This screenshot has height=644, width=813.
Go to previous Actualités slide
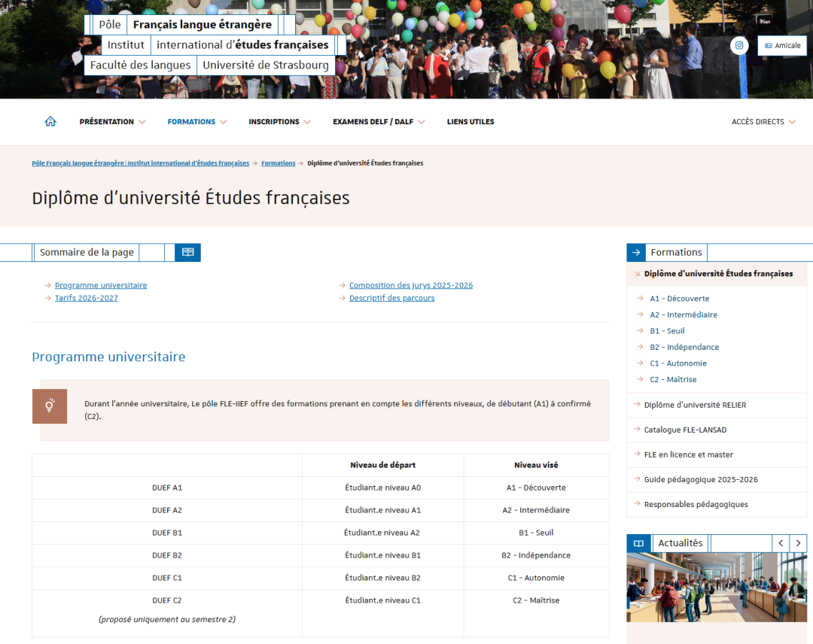pyautogui.click(x=781, y=543)
